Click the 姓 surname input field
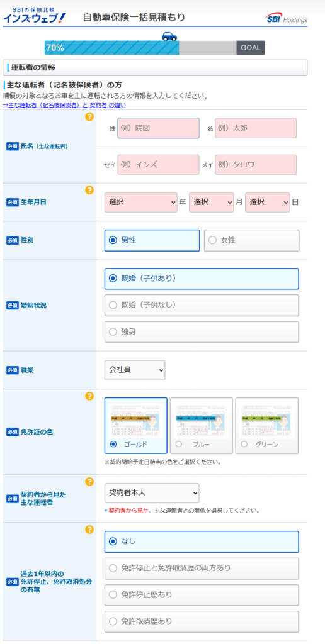The width and height of the screenshot is (325, 644). coord(158,128)
